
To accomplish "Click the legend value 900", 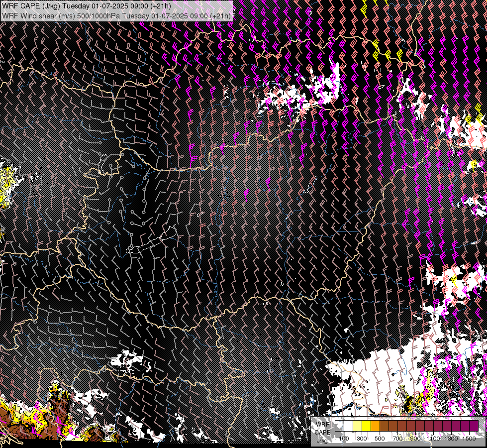I will [x=415, y=439].
